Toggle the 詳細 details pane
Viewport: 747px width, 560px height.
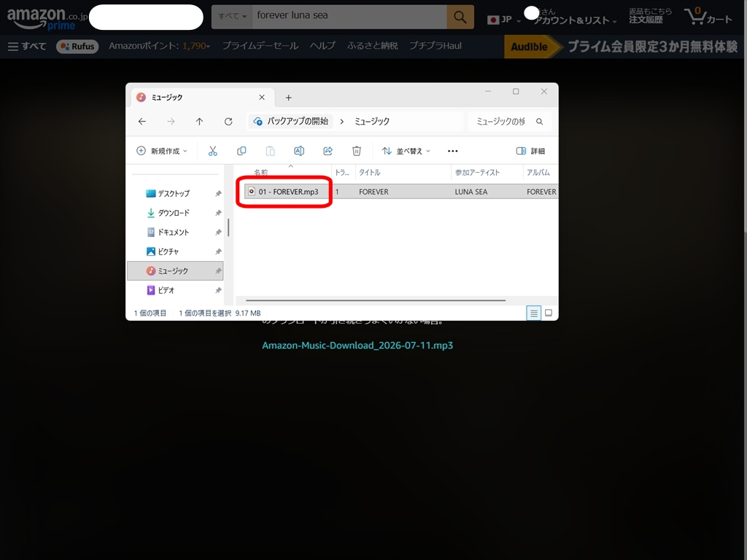tap(530, 151)
